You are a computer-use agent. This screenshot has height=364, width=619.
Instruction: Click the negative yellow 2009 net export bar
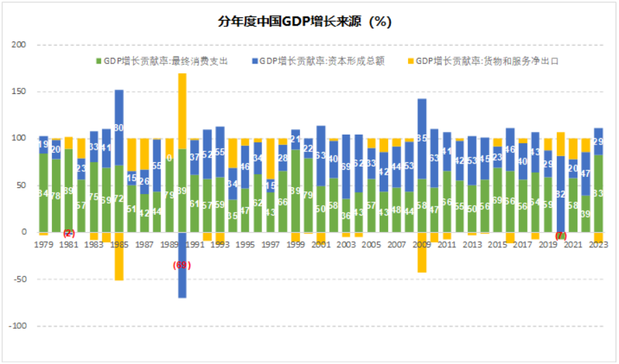click(422, 252)
